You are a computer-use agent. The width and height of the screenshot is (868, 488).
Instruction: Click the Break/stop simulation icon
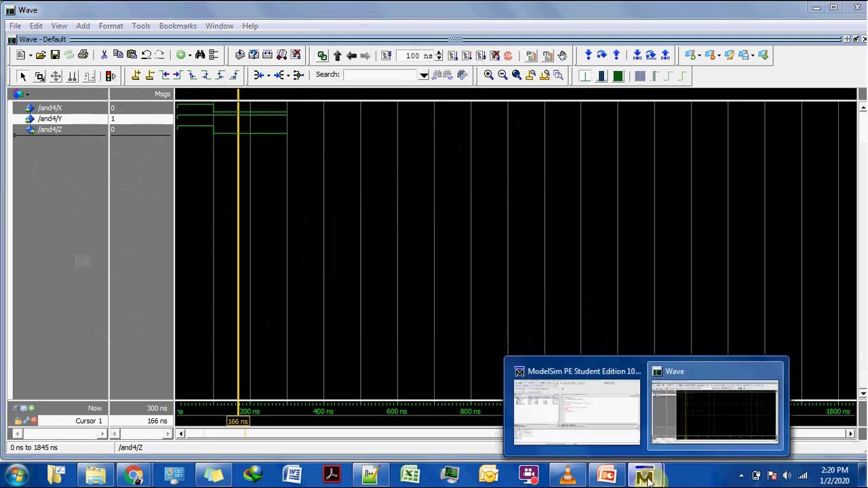pyautogui.click(x=494, y=55)
